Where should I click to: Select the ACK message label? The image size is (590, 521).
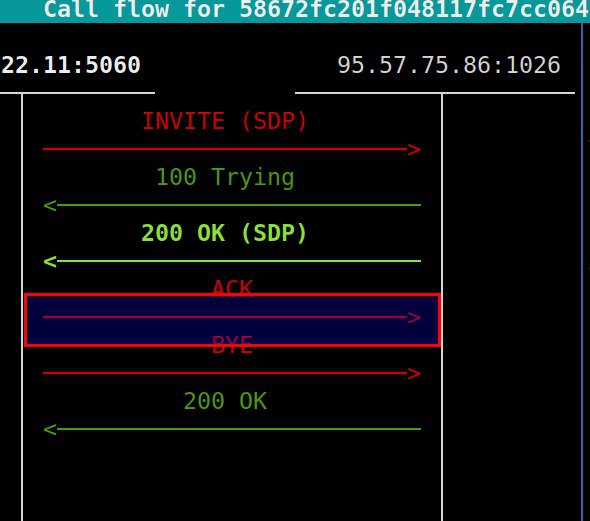(x=232, y=288)
